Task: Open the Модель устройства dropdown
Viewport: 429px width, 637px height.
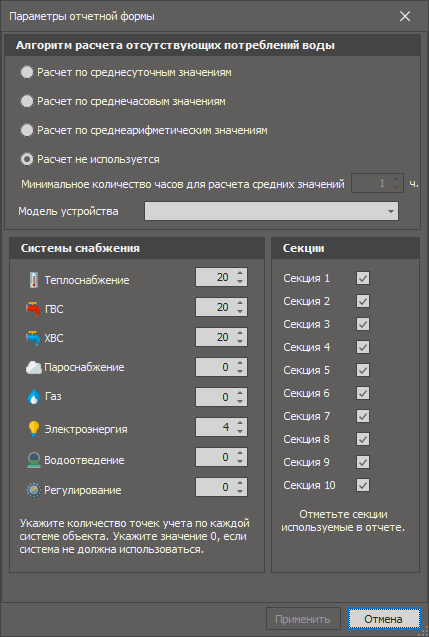Action: pos(271,211)
